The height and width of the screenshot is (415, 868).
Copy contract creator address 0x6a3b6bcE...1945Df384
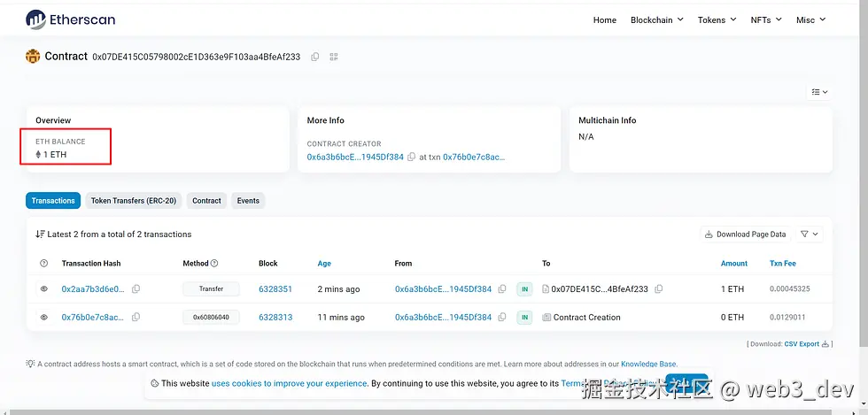coord(411,158)
